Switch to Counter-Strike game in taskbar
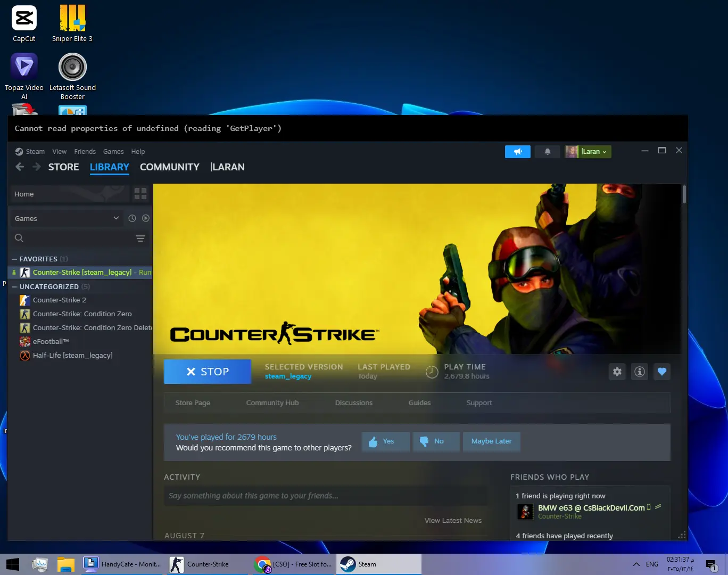The image size is (728, 575). (208, 564)
